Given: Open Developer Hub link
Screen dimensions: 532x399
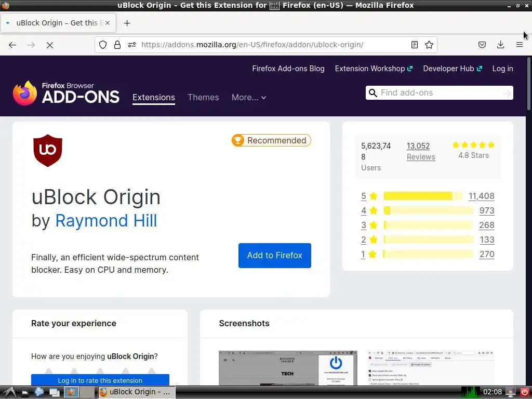Looking at the screenshot, I should pyautogui.click(x=453, y=69).
